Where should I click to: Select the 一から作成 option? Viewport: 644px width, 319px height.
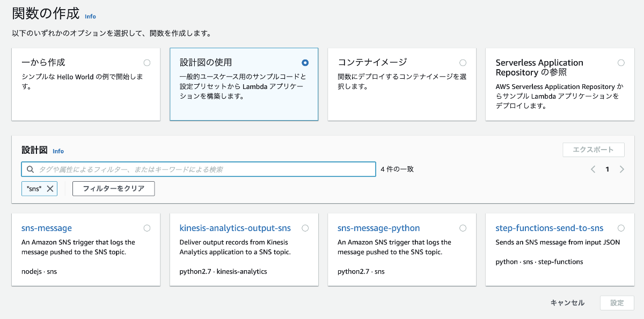(147, 63)
